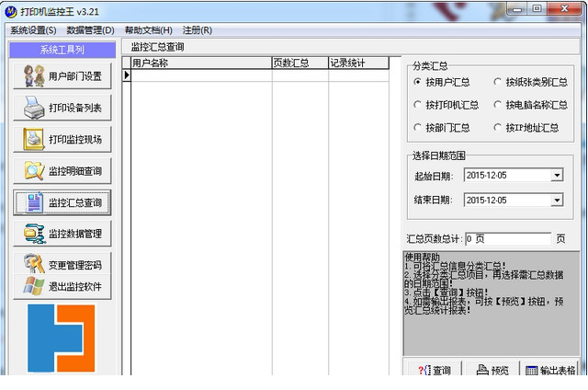Click the blue-orange logo image

[x=62, y=338]
